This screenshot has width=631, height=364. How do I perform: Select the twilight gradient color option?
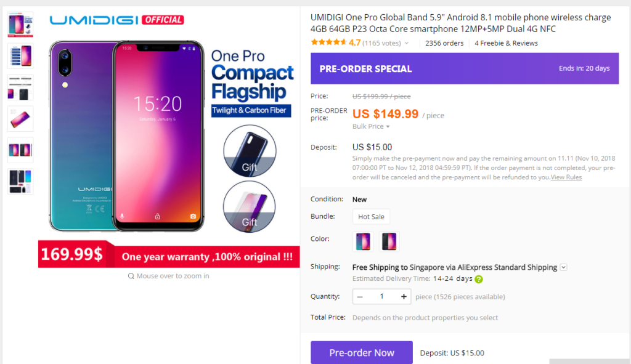click(362, 241)
